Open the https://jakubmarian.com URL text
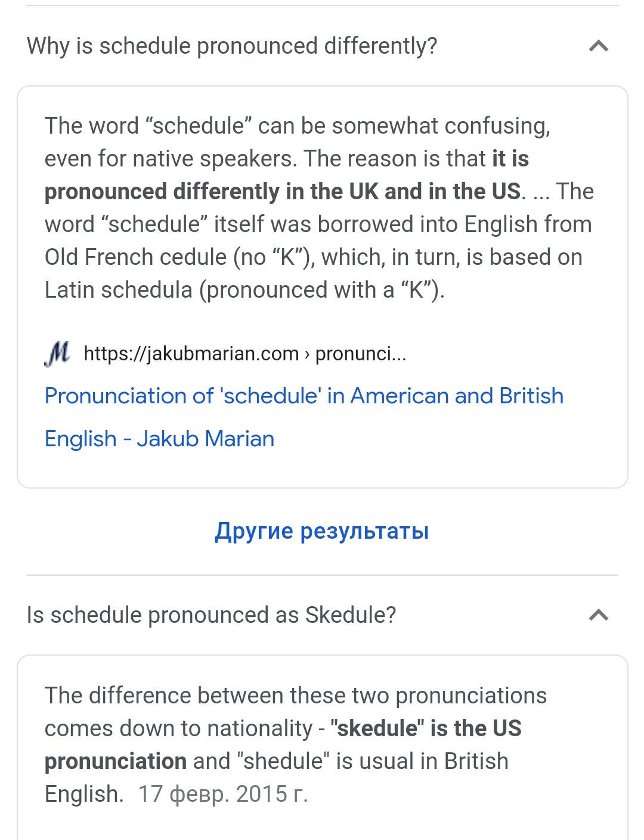Image resolution: width=644 pixels, height=840 pixels. [x=191, y=354]
